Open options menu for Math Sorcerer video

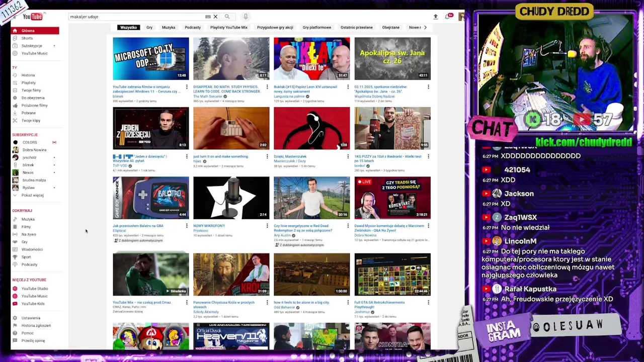pyautogui.click(x=267, y=86)
